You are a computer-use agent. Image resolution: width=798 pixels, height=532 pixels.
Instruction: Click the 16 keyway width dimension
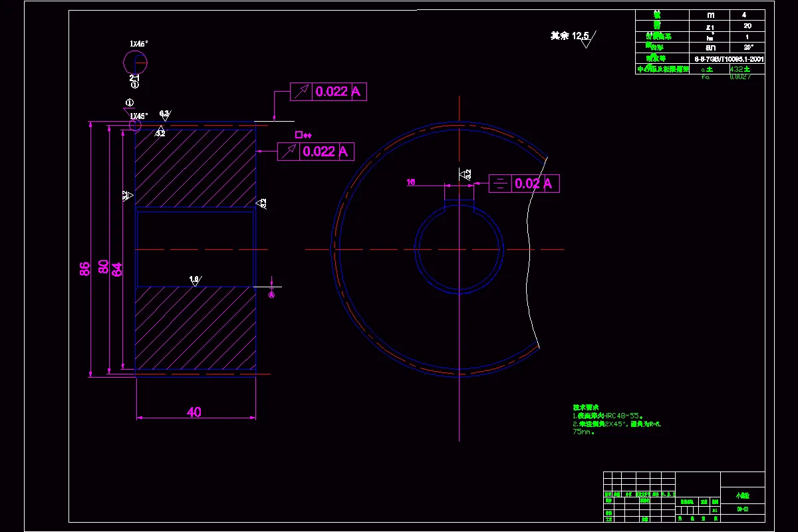click(411, 182)
